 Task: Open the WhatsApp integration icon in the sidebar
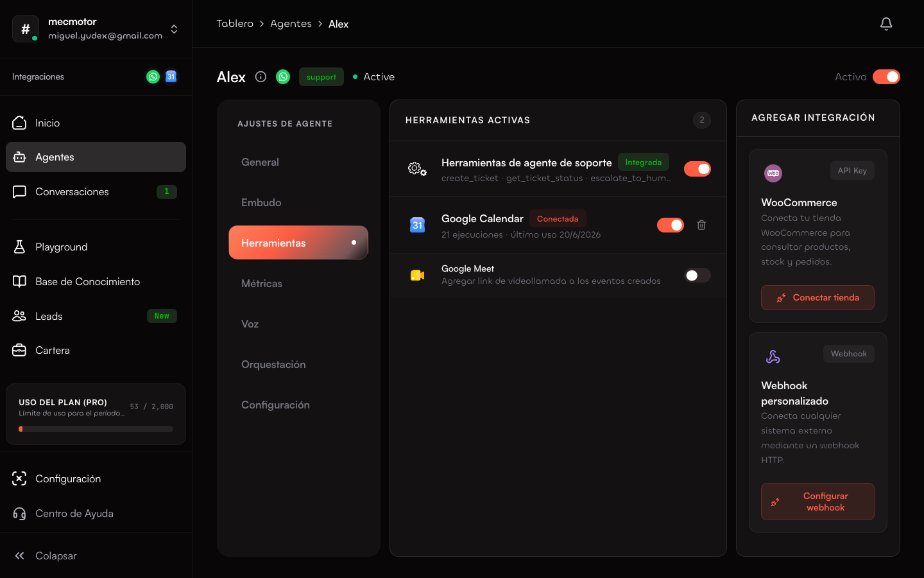coord(153,76)
